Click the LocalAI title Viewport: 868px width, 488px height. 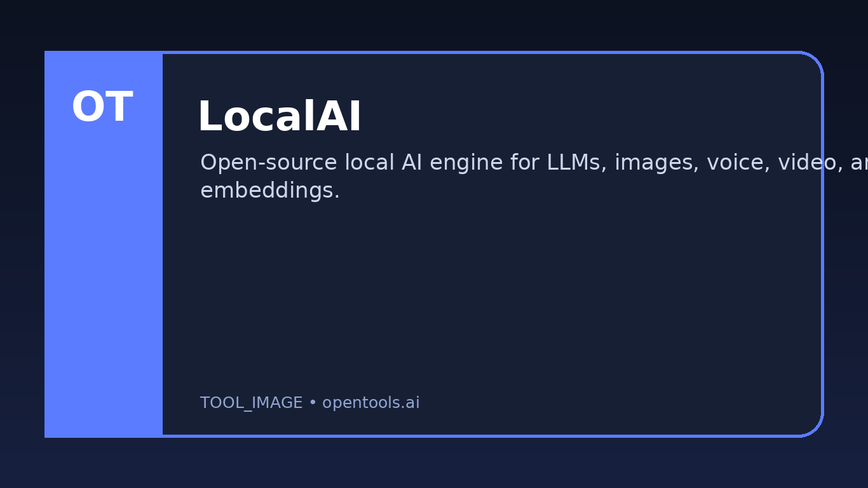[x=280, y=118]
